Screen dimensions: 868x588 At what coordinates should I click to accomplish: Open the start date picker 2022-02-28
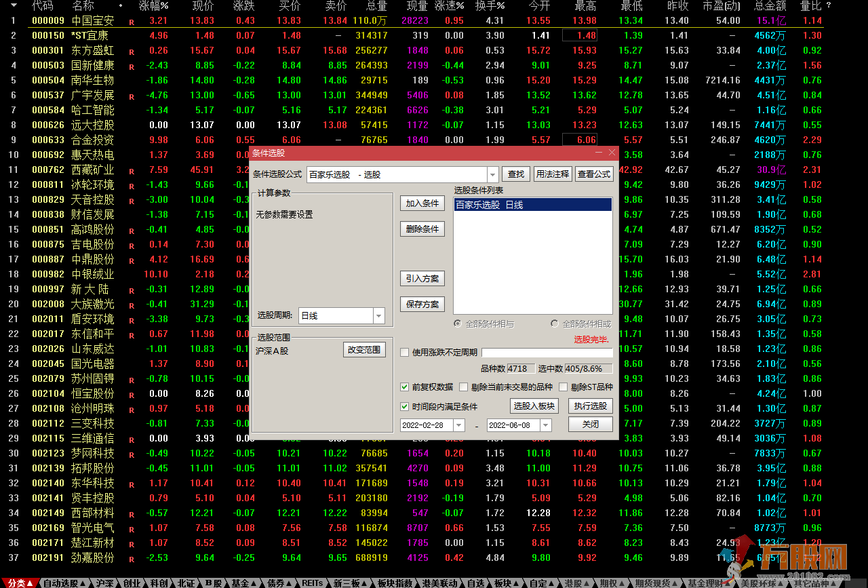click(458, 425)
